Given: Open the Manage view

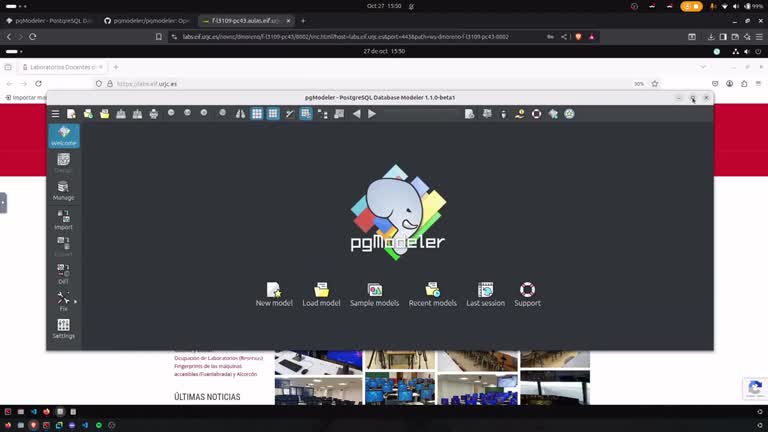Looking at the screenshot, I should click(64, 191).
